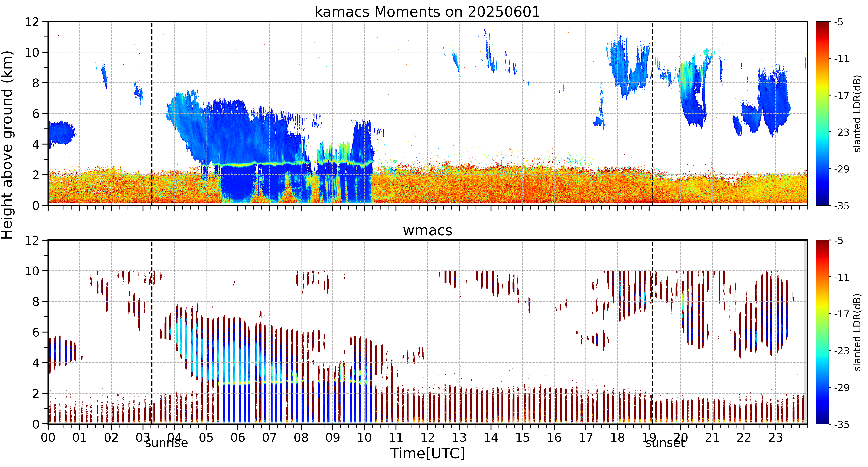The image size is (868, 467).
Task: Click the "16" time tick label
Action: click(x=554, y=438)
